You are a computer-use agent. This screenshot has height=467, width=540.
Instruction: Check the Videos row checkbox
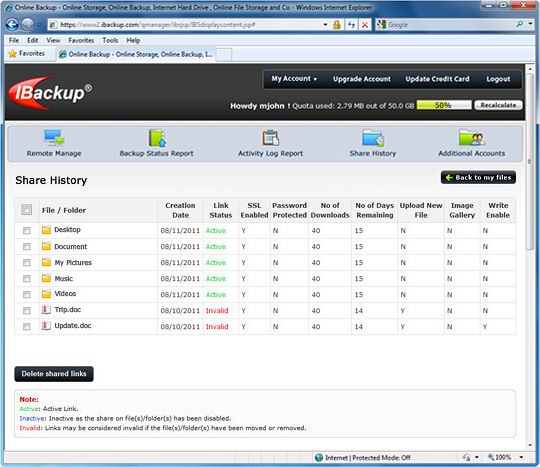27,294
